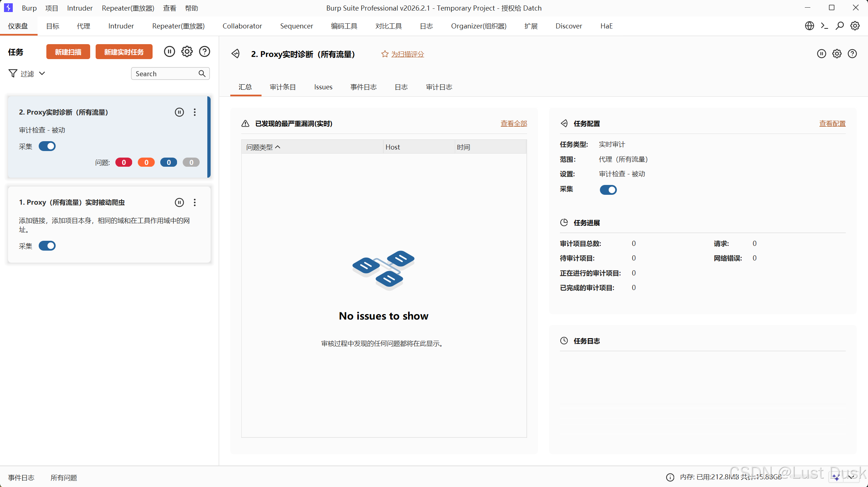Pause all tasks via 任务 panel pause icon
Viewport: 868px width, 487px height.
click(x=169, y=52)
